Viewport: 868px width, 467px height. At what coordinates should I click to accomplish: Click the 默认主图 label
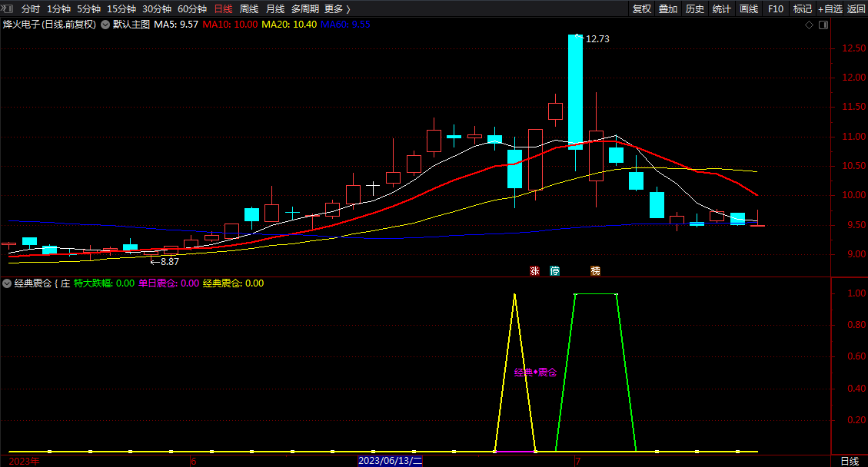pyautogui.click(x=131, y=25)
